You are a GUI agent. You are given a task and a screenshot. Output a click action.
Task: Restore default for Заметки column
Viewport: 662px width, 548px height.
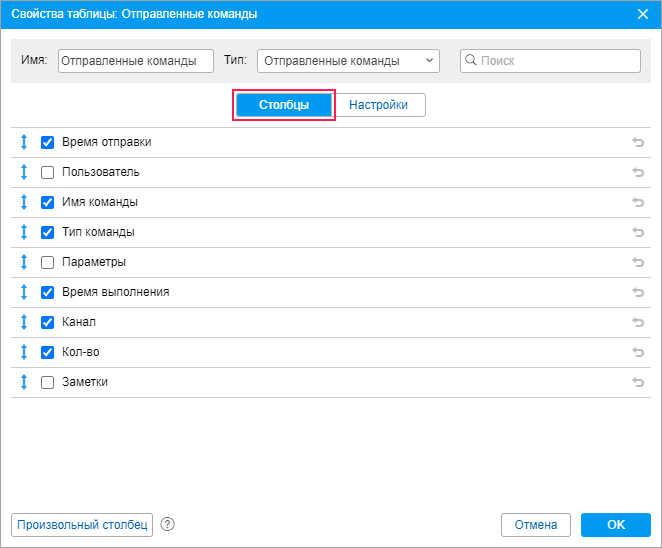click(x=638, y=382)
